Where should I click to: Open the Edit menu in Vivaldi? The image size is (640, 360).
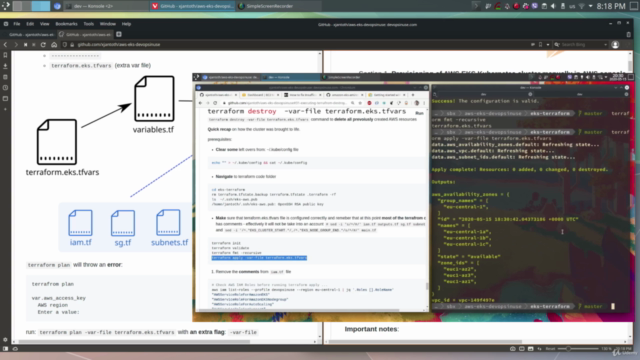point(30,24)
